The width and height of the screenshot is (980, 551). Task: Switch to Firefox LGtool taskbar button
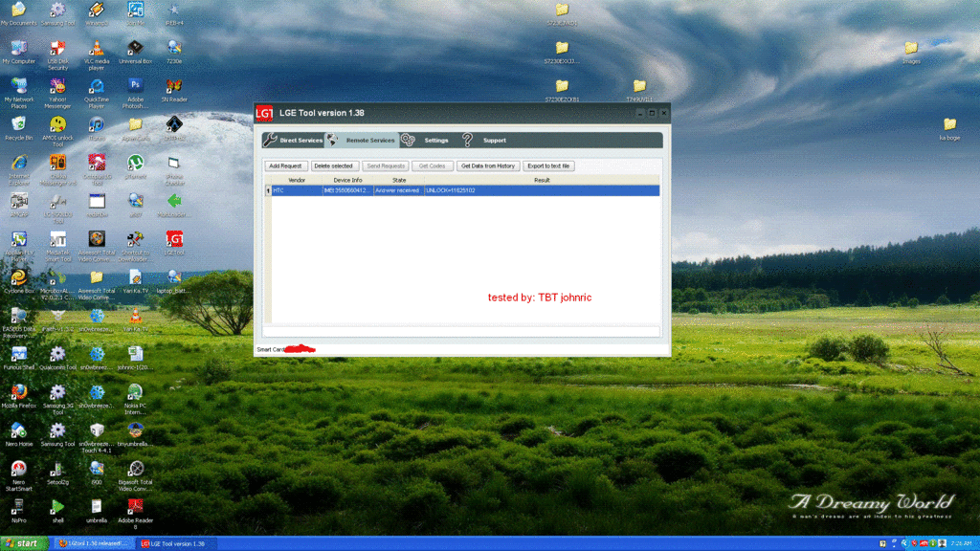(94, 543)
